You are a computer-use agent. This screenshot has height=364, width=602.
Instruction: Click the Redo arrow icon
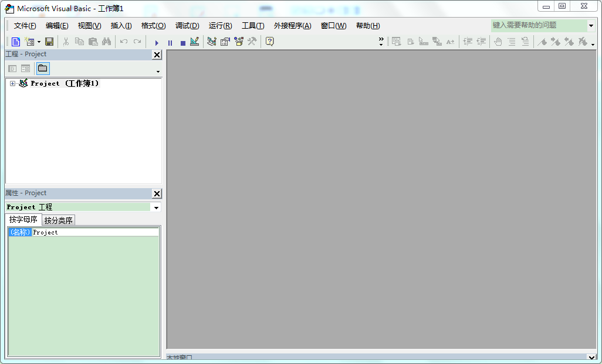pyautogui.click(x=137, y=42)
